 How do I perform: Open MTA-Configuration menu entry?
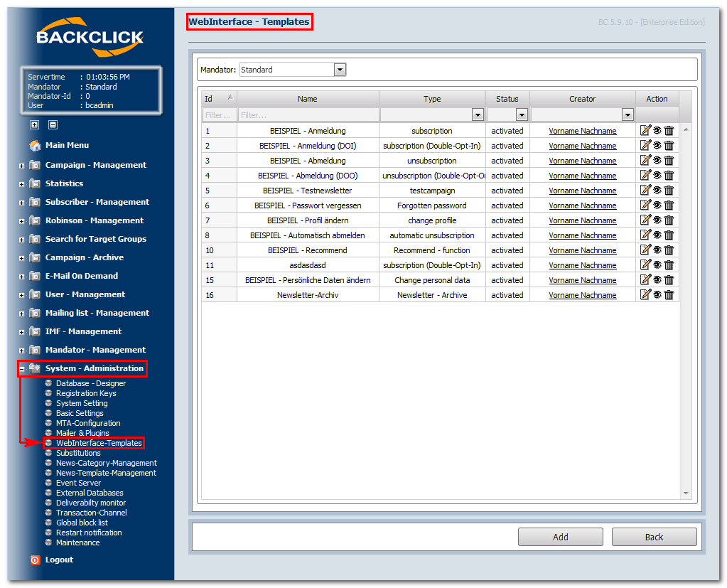pyautogui.click(x=88, y=423)
